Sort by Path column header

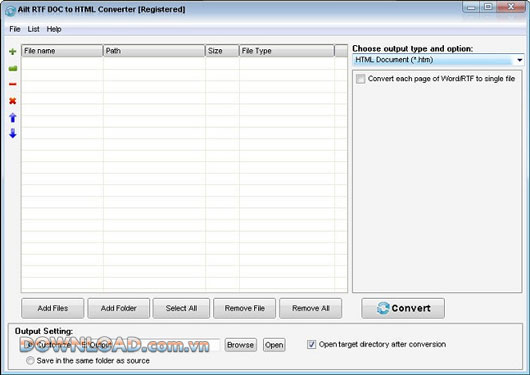click(154, 51)
